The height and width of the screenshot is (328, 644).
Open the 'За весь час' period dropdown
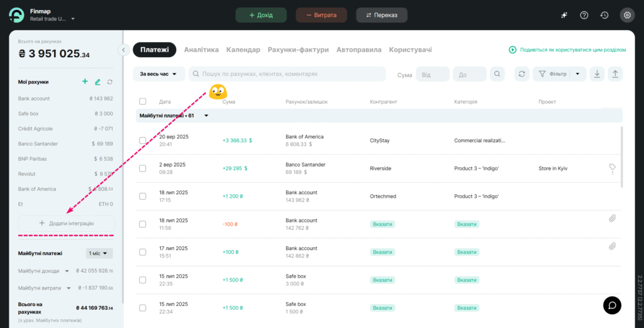click(158, 74)
